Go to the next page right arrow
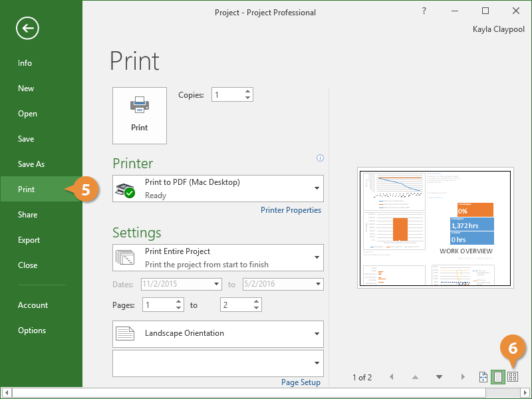Viewport: 532px width, 399px height. pyautogui.click(x=463, y=377)
